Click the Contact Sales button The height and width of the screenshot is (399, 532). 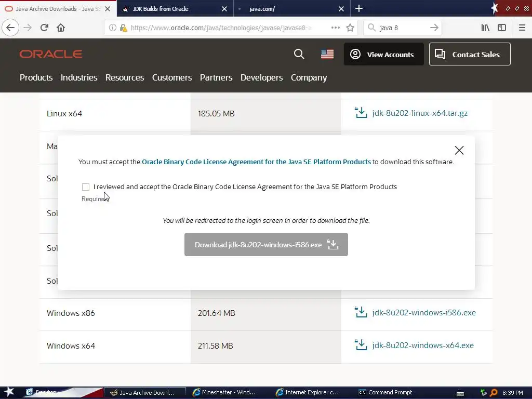(x=470, y=54)
